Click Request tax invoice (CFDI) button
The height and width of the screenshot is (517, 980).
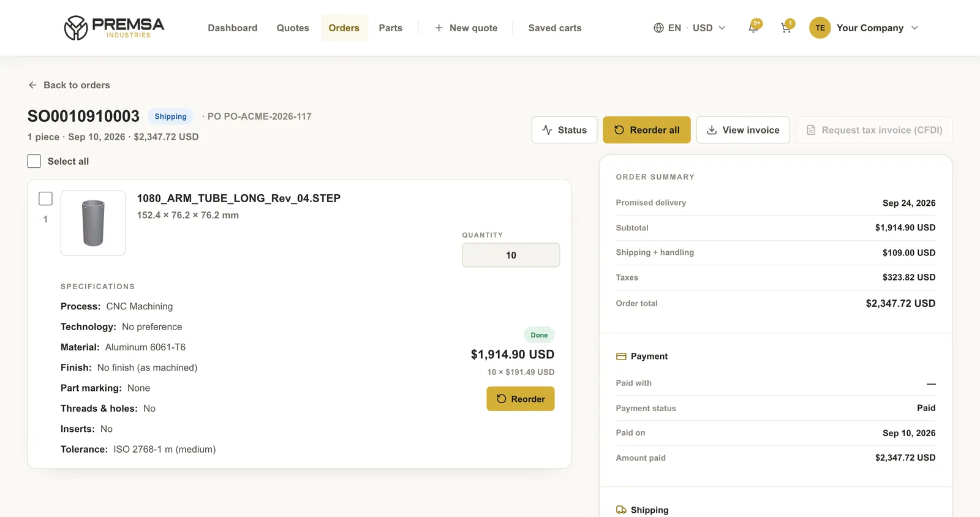pos(874,130)
